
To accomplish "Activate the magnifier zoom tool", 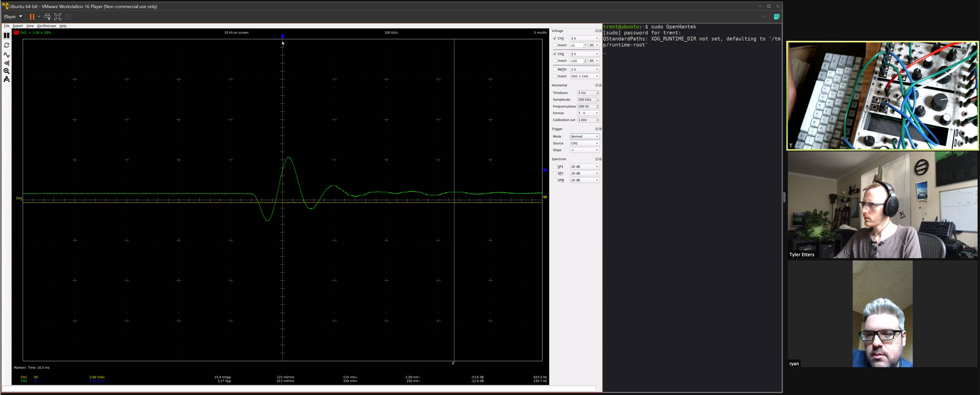I will (6, 71).
